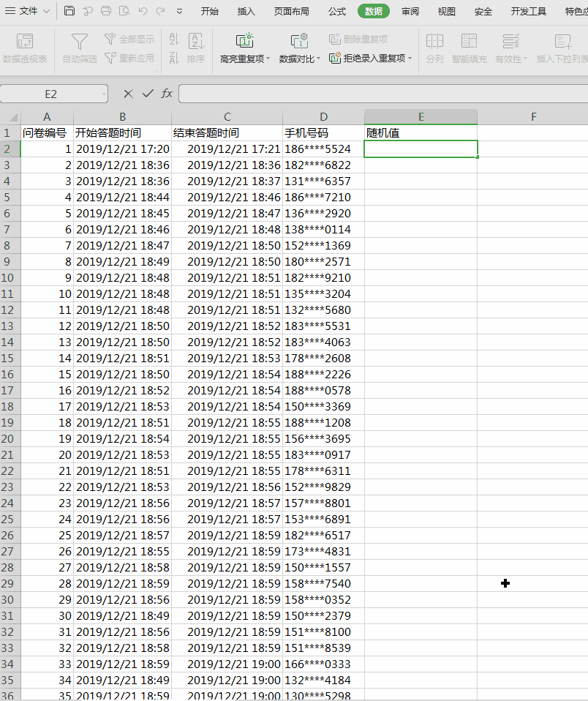
Task: Click the fx insert function icon
Action: pyautogui.click(x=167, y=94)
